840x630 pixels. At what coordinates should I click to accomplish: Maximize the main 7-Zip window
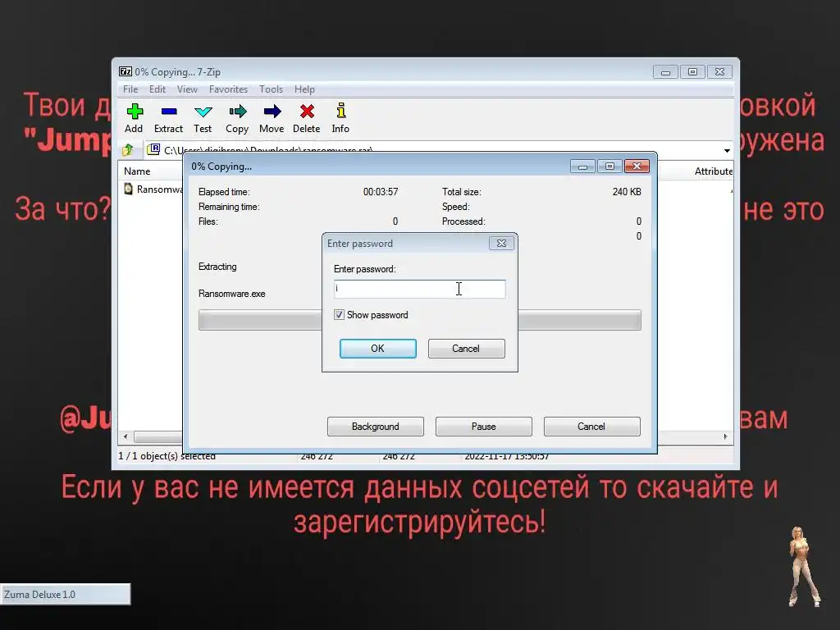click(x=692, y=72)
